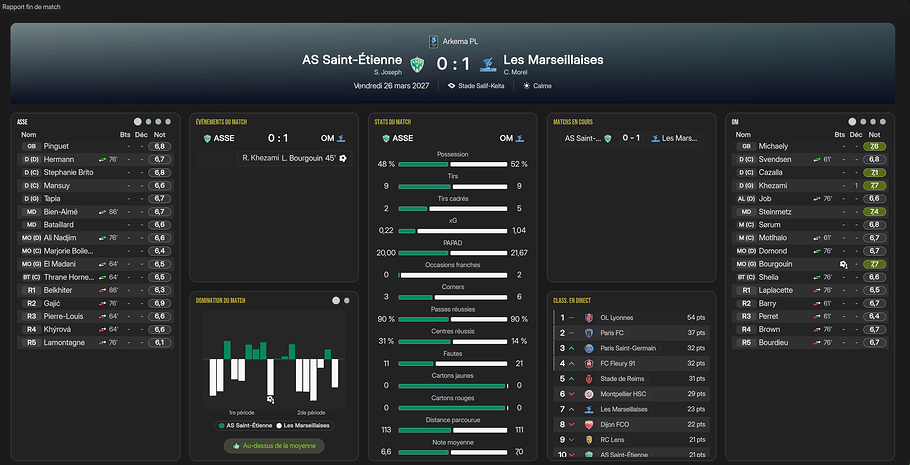Image resolution: width=910 pixels, height=465 pixels.
Task: Click Les Marseillaises crest in the header
Action: click(487, 63)
